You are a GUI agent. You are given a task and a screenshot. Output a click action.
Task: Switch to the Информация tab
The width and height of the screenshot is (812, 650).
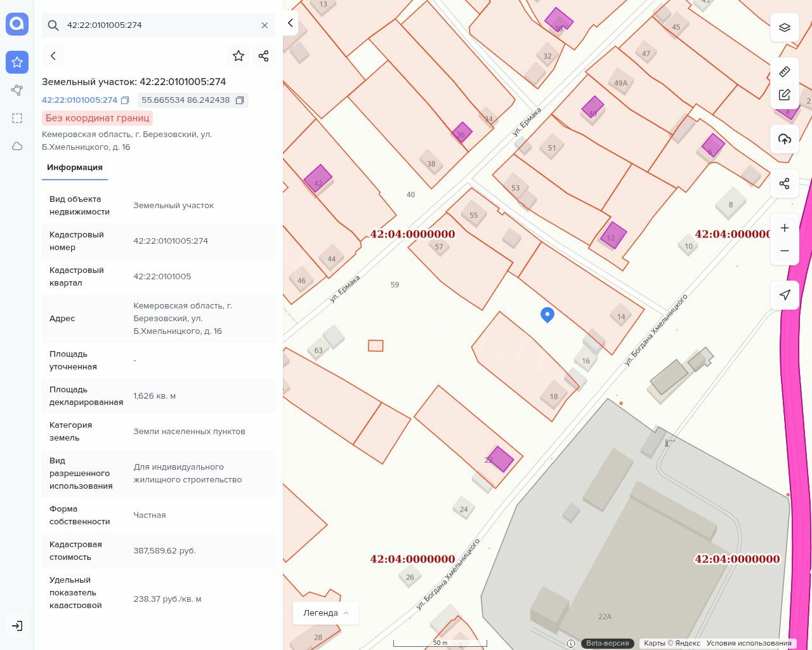coord(74,168)
